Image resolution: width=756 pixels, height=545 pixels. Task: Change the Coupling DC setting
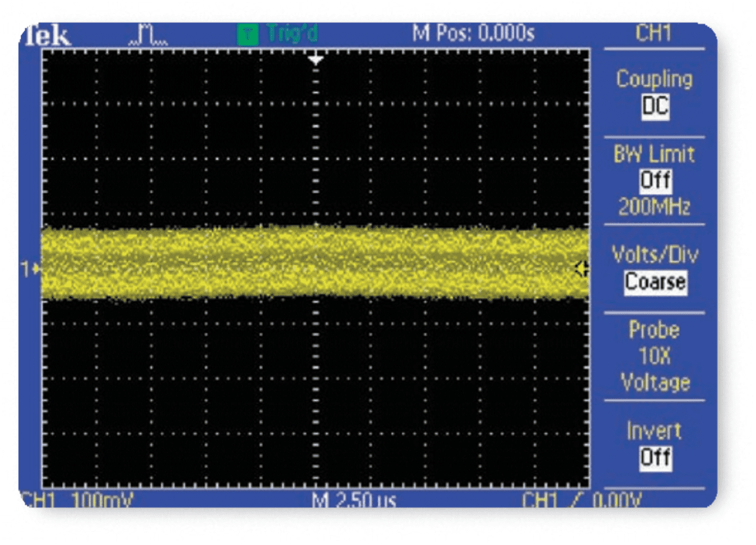[x=654, y=106]
